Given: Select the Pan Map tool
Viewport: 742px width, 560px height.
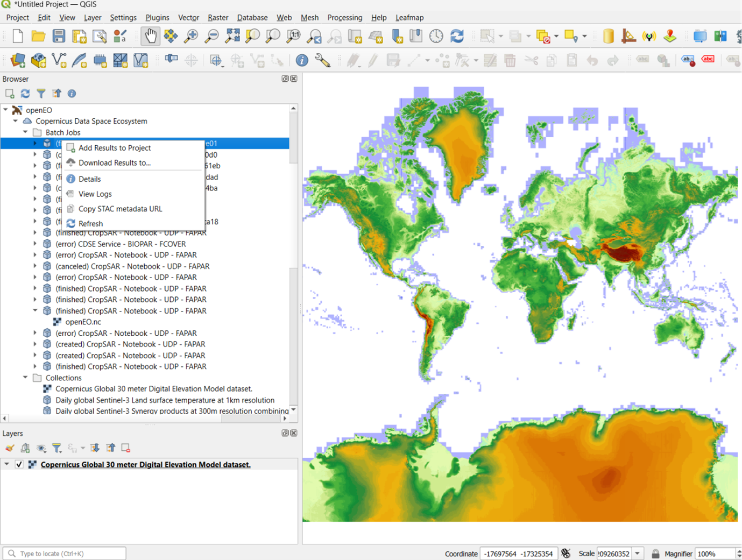Looking at the screenshot, I should point(151,36).
